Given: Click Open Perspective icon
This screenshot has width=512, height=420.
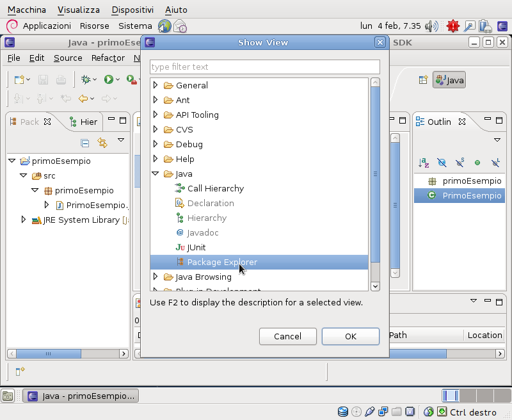Looking at the screenshot, I should (424, 79).
